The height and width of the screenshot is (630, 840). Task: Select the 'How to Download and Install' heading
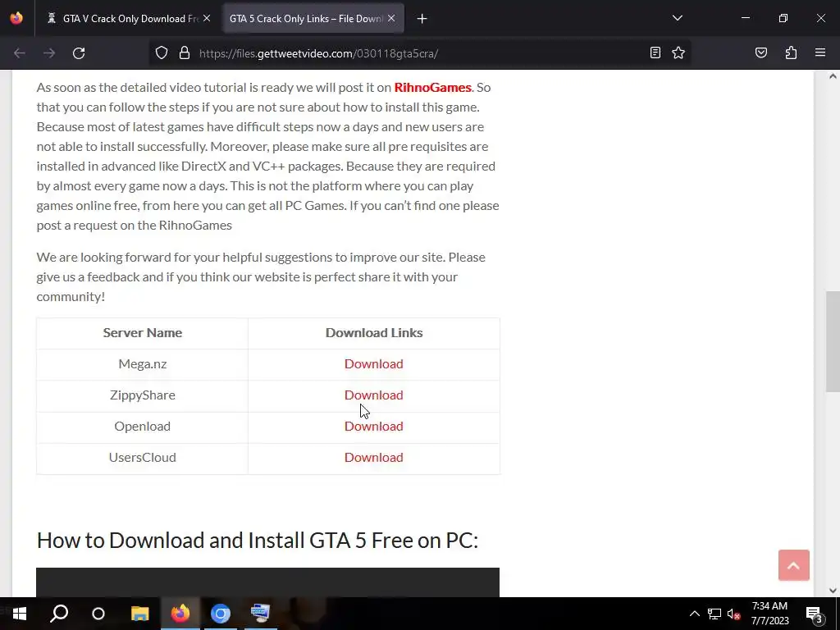[x=257, y=540]
